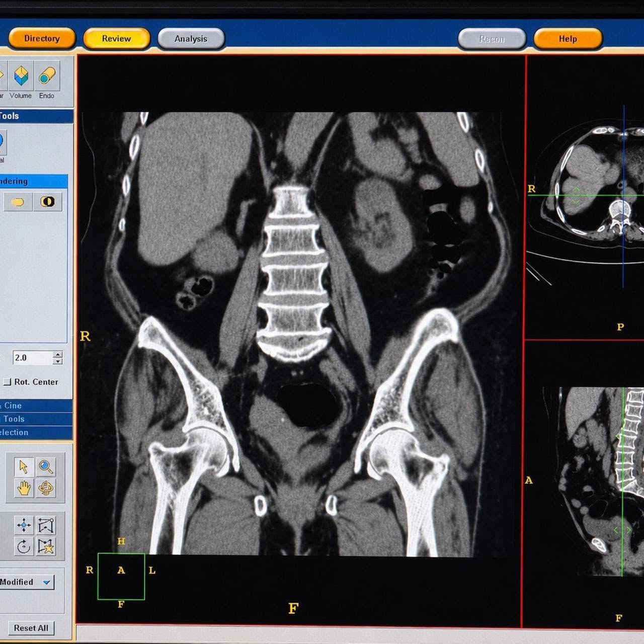Select the hand pan tool
This screenshot has height=644, width=644.
tap(24, 488)
